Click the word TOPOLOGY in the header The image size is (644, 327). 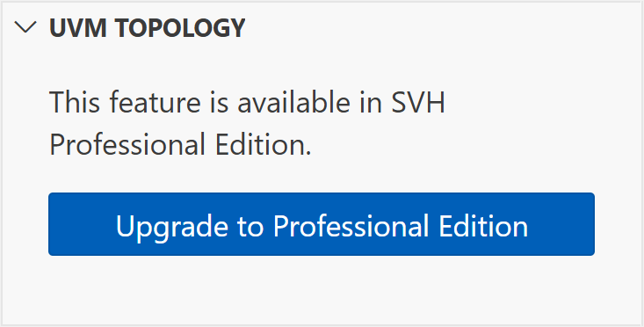179,28
